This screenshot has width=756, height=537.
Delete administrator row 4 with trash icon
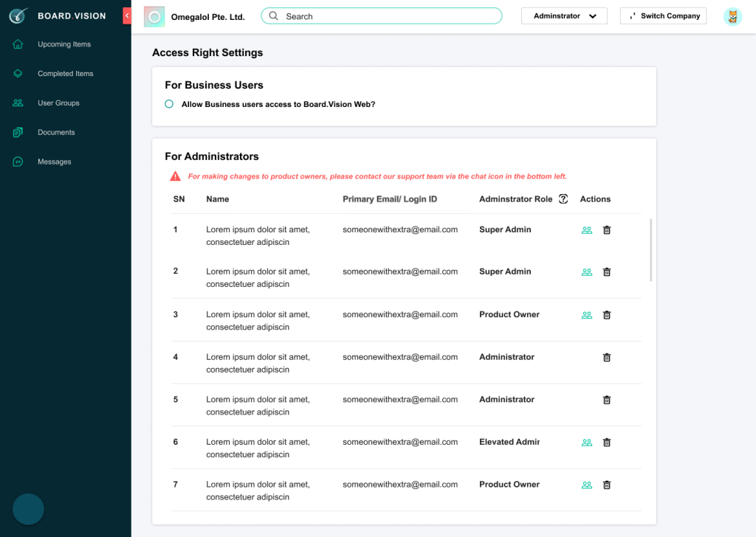coord(607,358)
